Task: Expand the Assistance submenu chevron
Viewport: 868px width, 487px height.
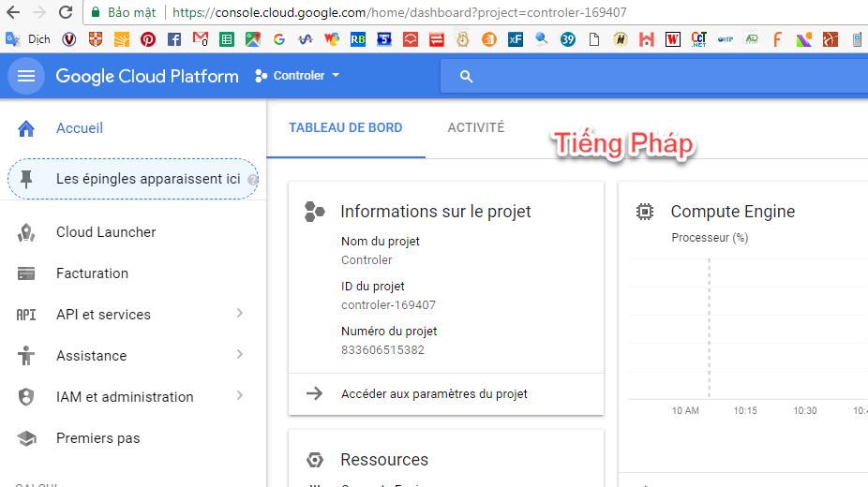Action: 240,354
